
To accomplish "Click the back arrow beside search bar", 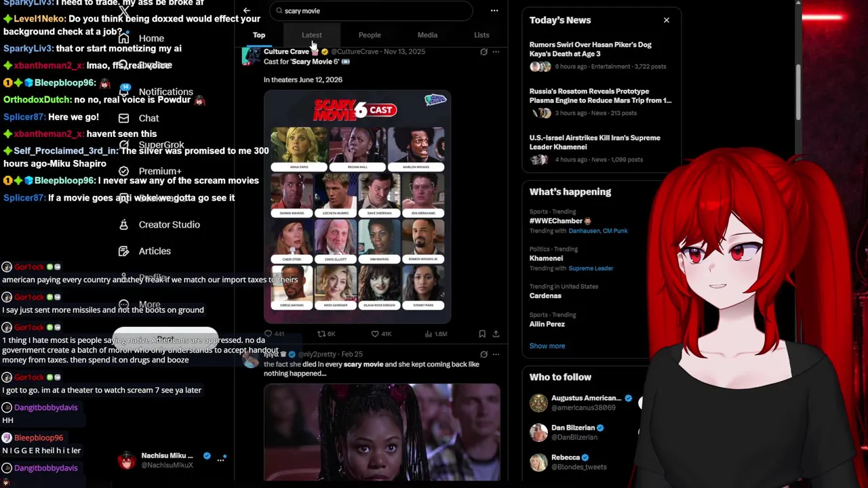I will click(247, 11).
